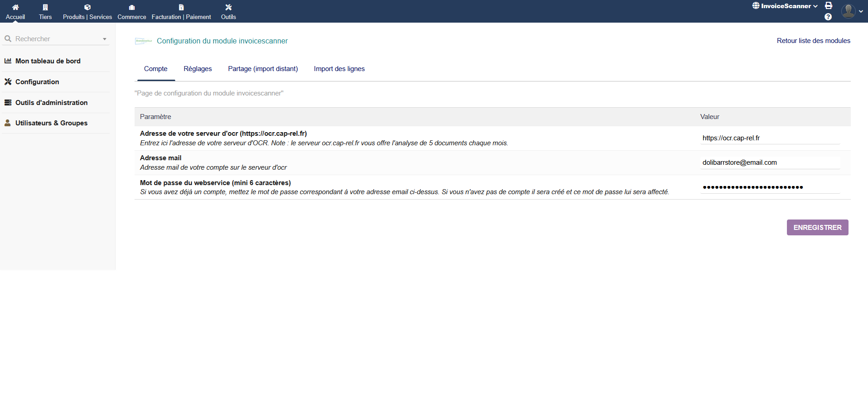868x396 pixels.
Task: Focus the webservice password field
Action: click(770, 187)
